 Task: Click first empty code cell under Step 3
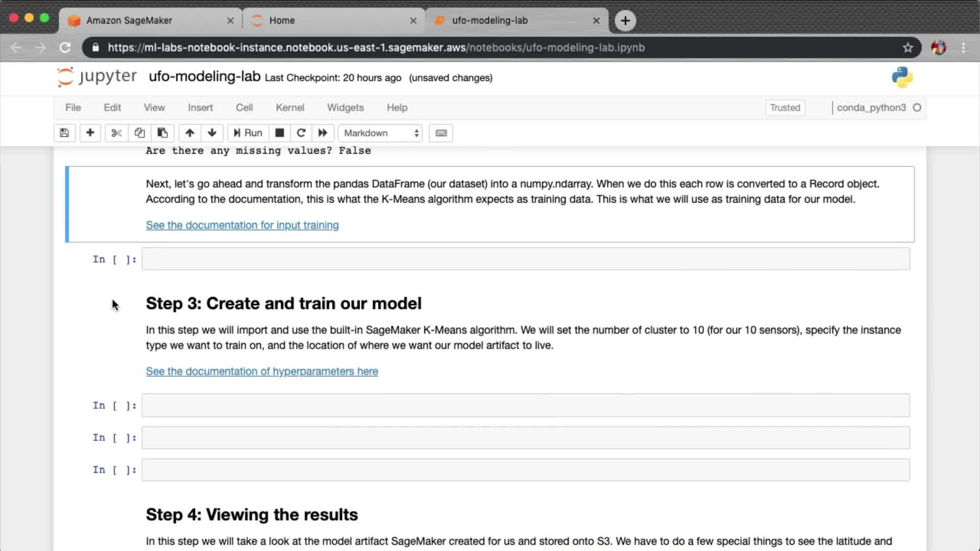(525, 406)
